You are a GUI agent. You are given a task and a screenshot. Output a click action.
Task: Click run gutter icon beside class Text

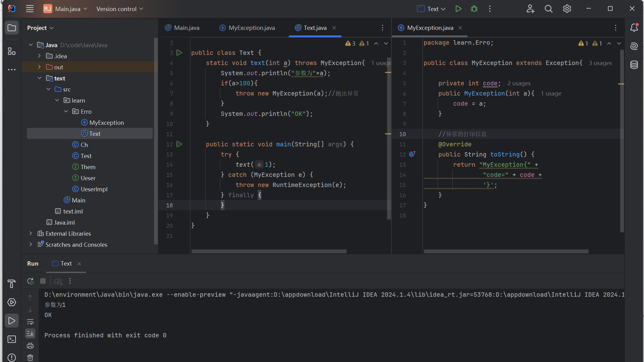[179, 53]
